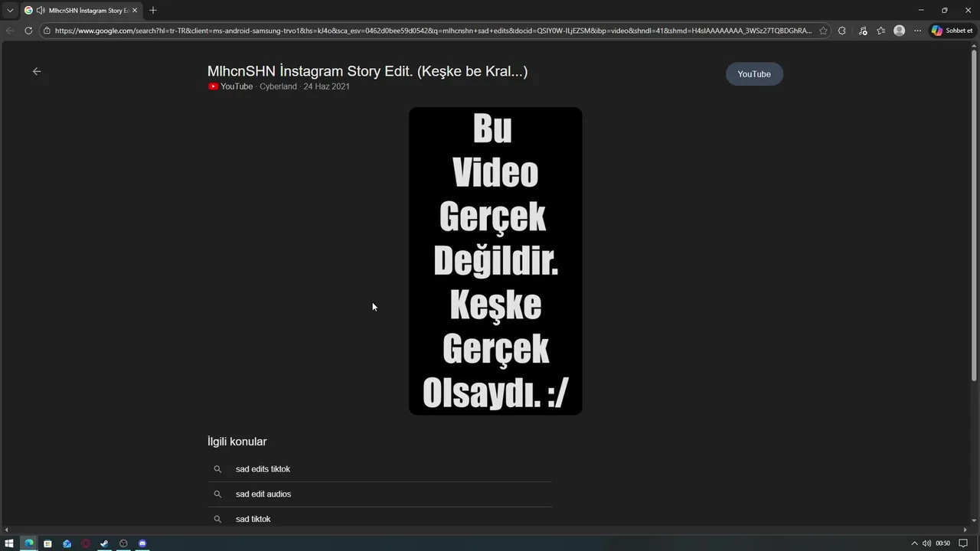Select the MlhcnSHN İnstagram Story Edit browser tab
This screenshot has width=980, height=551.
tap(80, 10)
